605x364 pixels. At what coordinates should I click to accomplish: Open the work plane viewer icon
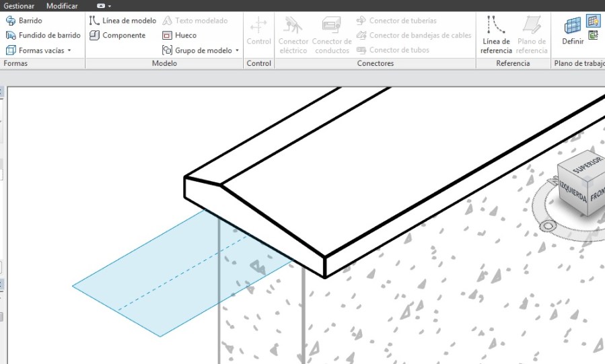(x=593, y=36)
